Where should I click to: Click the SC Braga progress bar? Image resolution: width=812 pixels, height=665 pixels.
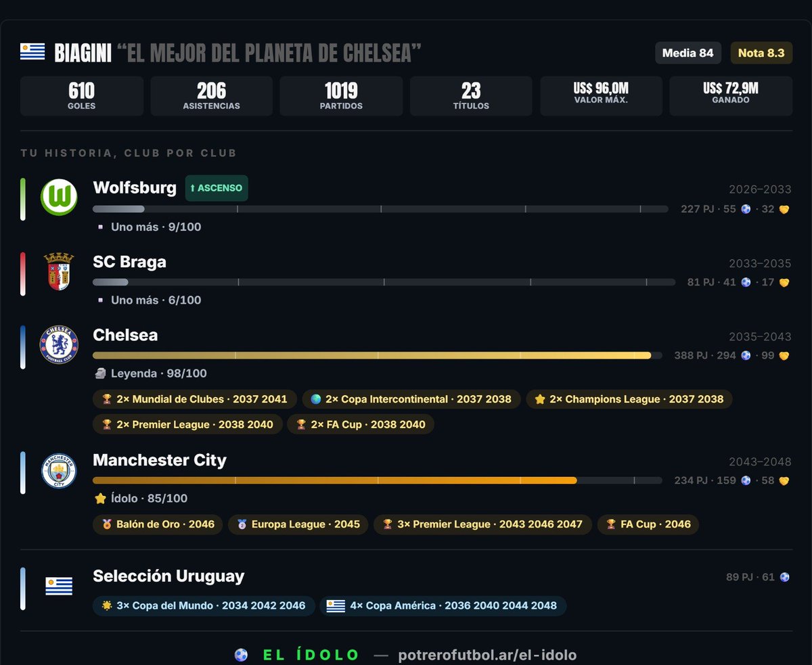(384, 282)
